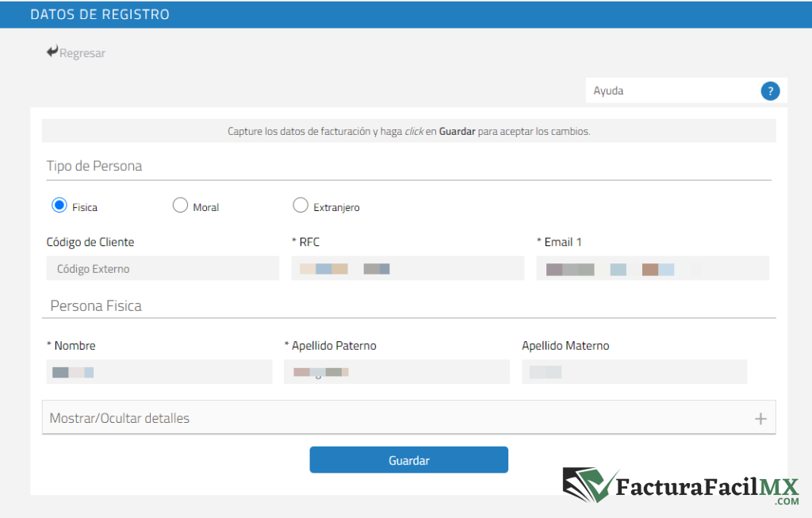Screen dimensions: 812x518
Task: Click the FacturaFacilMX logo
Action: point(681,487)
